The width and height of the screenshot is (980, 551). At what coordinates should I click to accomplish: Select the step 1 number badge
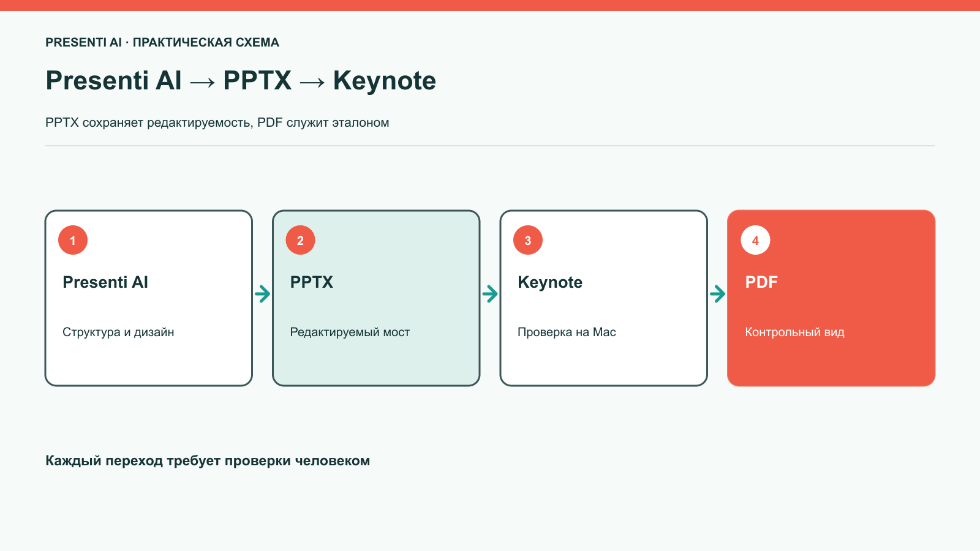click(x=73, y=240)
